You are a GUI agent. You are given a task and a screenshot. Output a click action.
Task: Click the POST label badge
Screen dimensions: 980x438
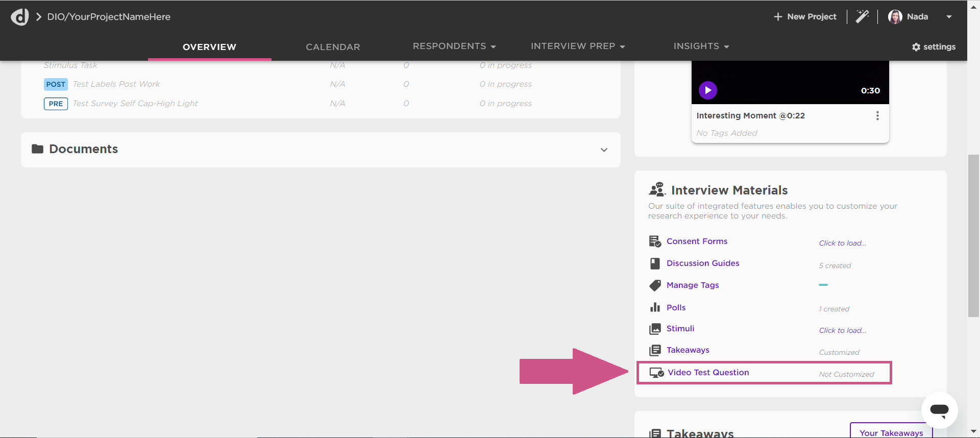click(x=56, y=84)
